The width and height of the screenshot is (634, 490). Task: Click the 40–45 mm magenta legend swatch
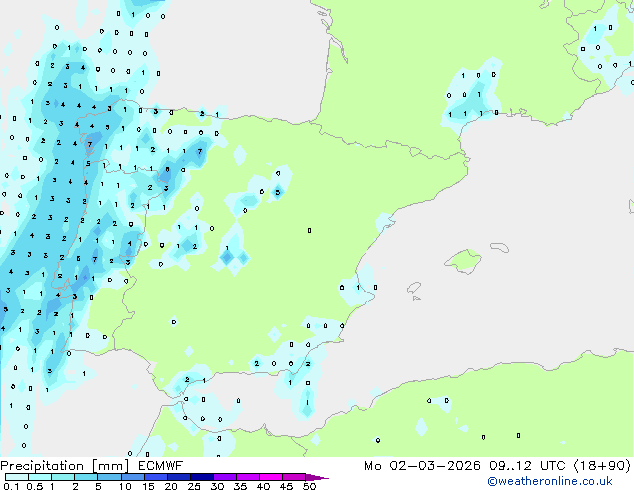click(x=271, y=477)
